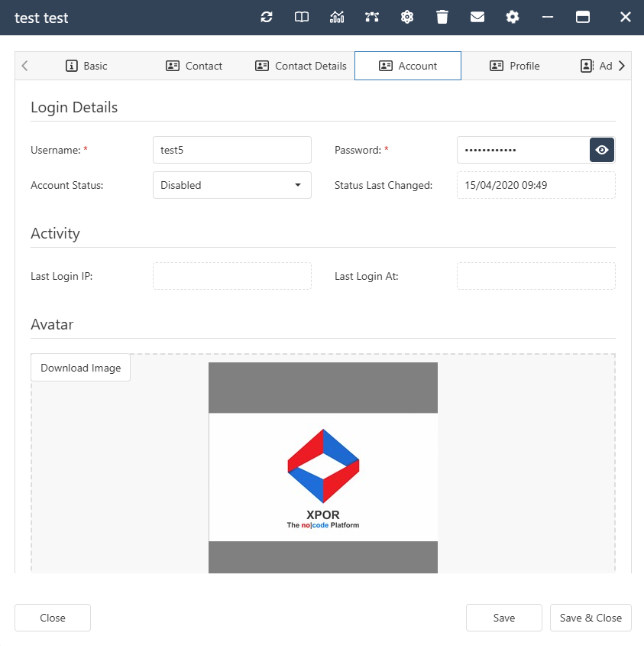Click the Download Image button

81,368
